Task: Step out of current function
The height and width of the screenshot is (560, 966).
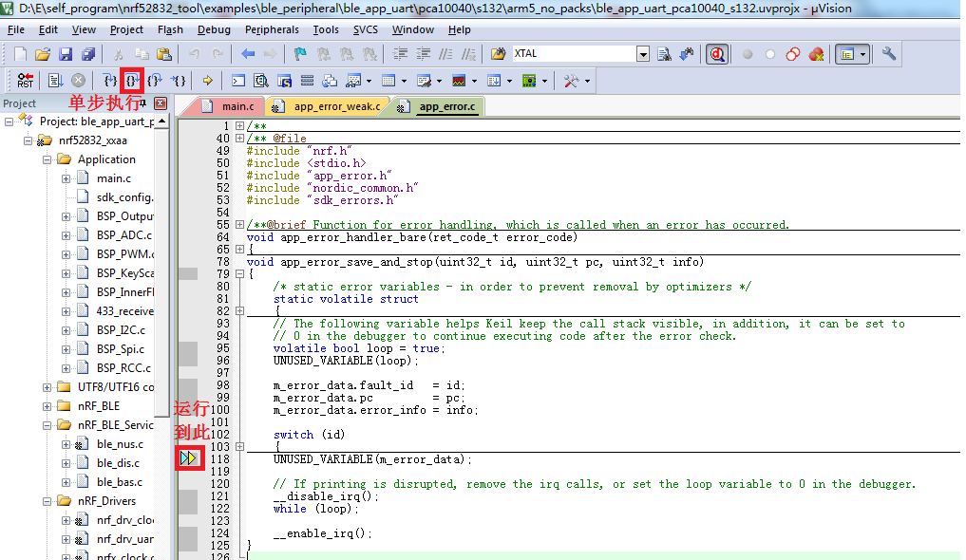Action: (155, 81)
